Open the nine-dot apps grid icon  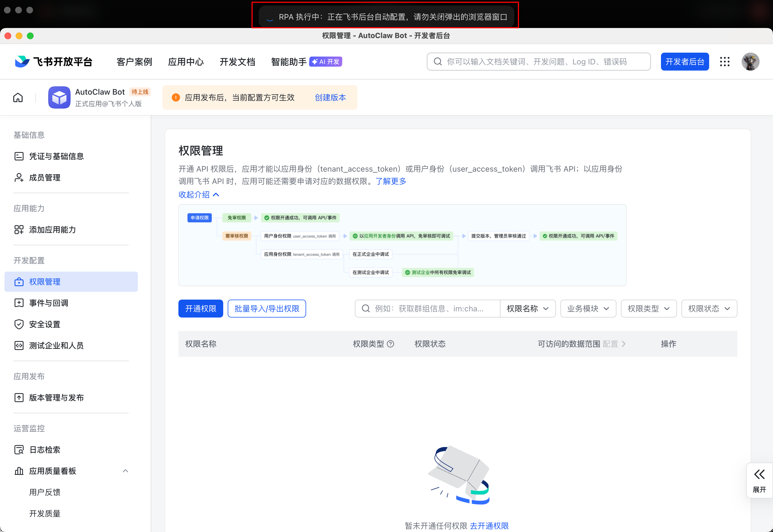725,62
